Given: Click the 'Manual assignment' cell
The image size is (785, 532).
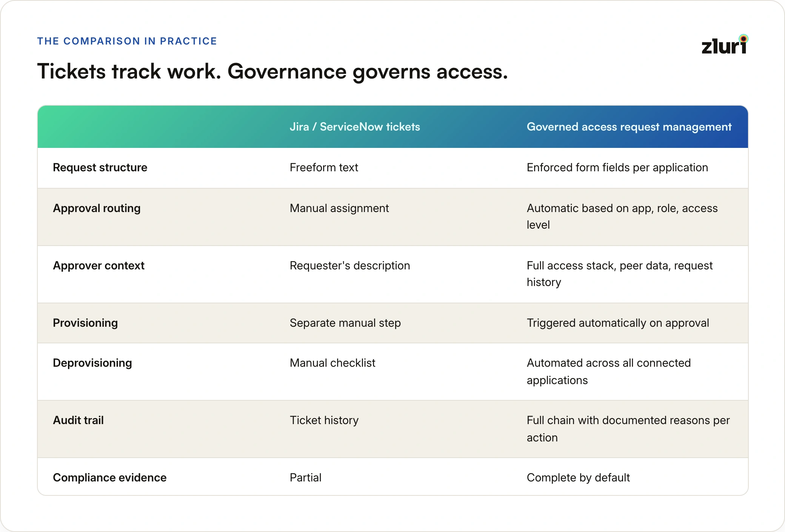Looking at the screenshot, I should coord(339,208).
